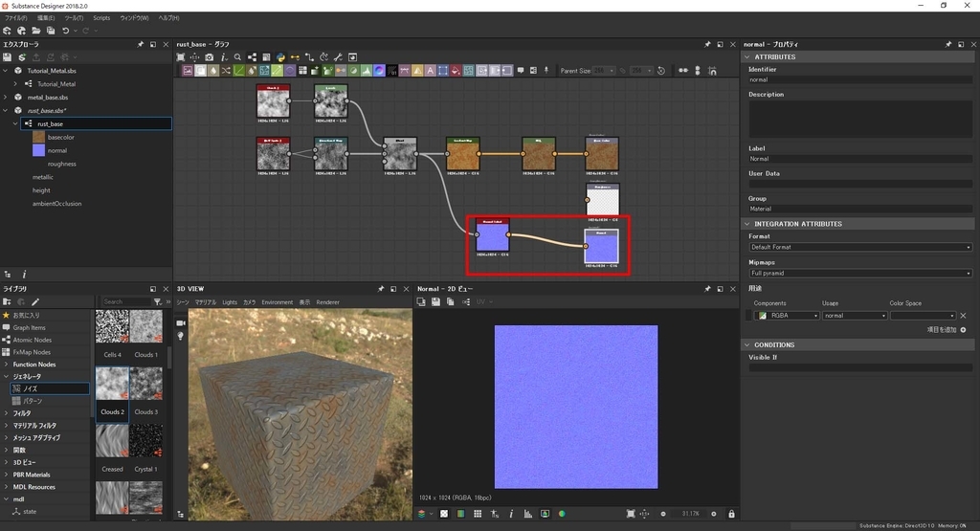980x531 pixels.
Task: Click the video camera icon in 3D View
Action: [181, 323]
